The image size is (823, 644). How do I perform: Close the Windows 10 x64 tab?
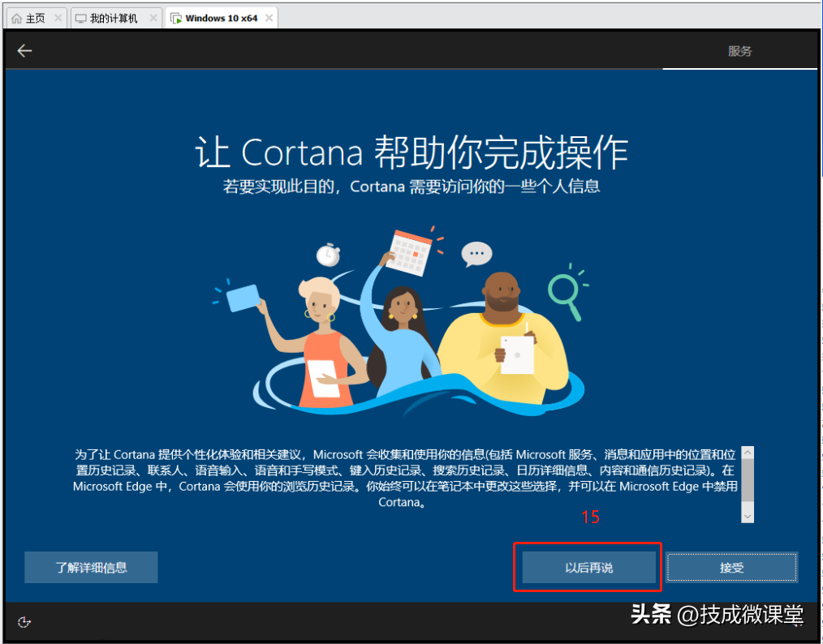(269, 18)
